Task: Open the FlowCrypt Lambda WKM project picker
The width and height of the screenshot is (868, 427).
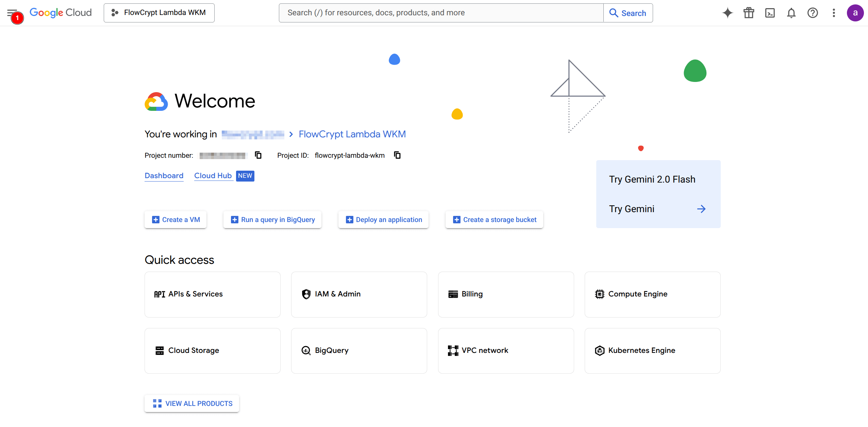Action: click(159, 13)
